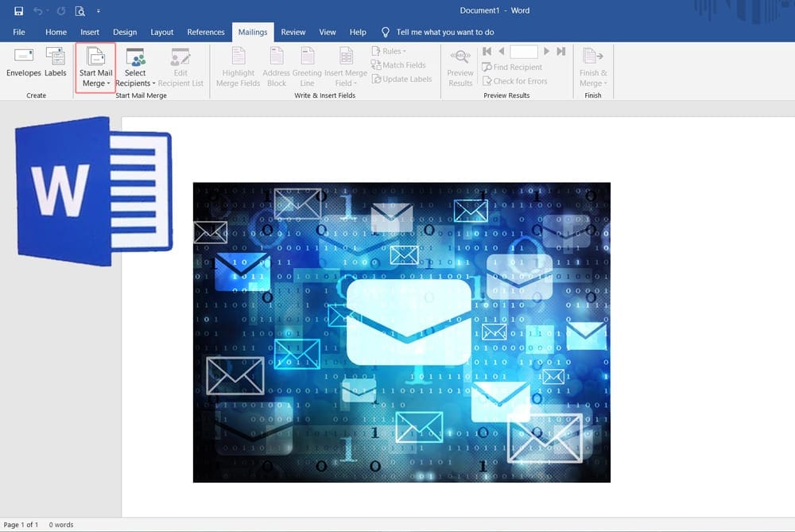Image resolution: width=795 pixels, height=532 pixels.
Task: Select the envelopes image in the document
Action: pyautogui.click(x=401, y=332)
